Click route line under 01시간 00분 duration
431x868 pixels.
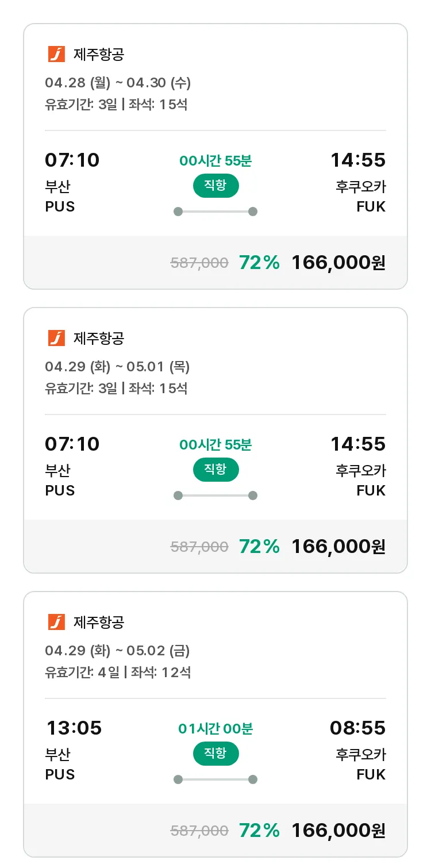[215, 779]
